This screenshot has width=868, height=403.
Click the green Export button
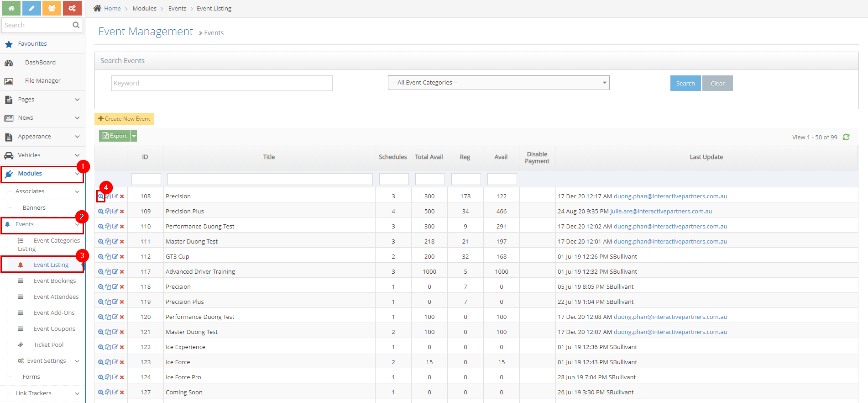115,136
